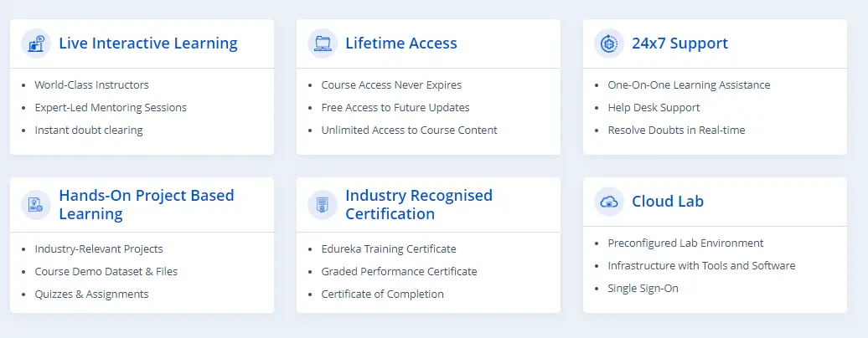Open the Cloud Lab heading
This screenshot has width=868, height=338.
(668, 202)
